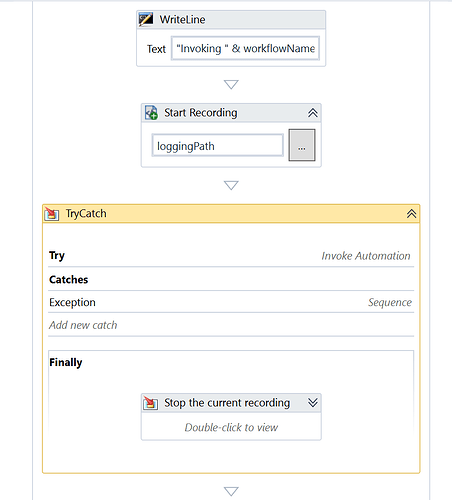Select the Try section header
Image resolution: width=452 pixels, height=500 pixels.
[x=57, y=256]
